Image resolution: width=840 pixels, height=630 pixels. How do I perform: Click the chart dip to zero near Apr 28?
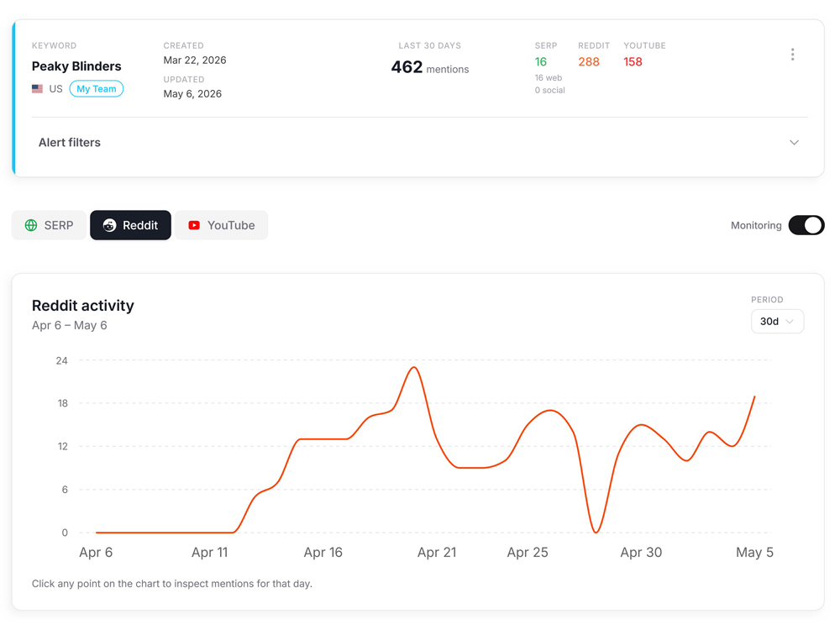coord(596,532)
